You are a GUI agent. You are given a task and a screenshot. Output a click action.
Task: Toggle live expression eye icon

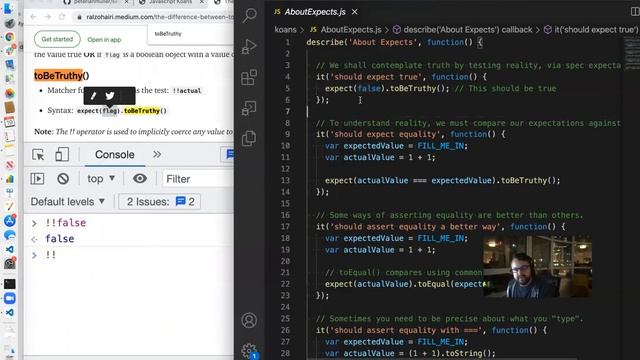click(140, 179)
